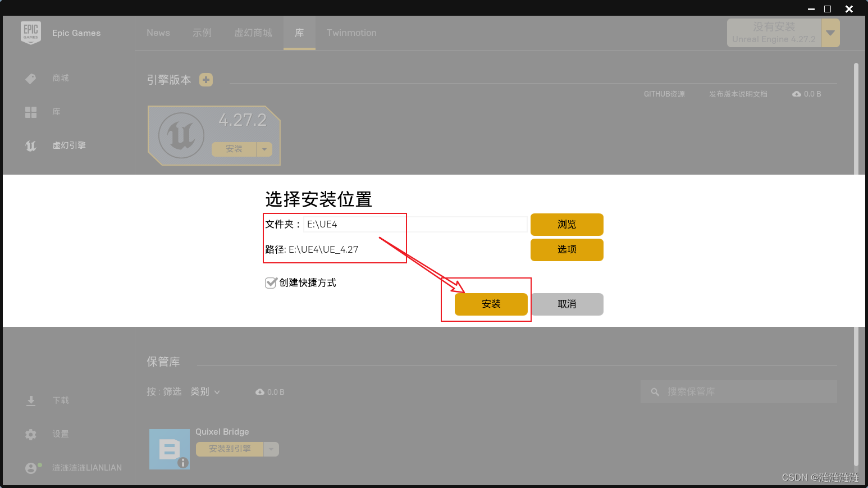Open the 设置 gear icon
The height and width of the screenshot is (488, 868).
click(31, 434)
